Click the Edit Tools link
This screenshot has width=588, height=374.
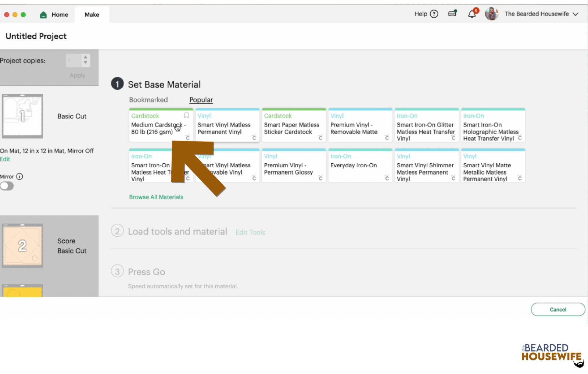click(250, 232)
